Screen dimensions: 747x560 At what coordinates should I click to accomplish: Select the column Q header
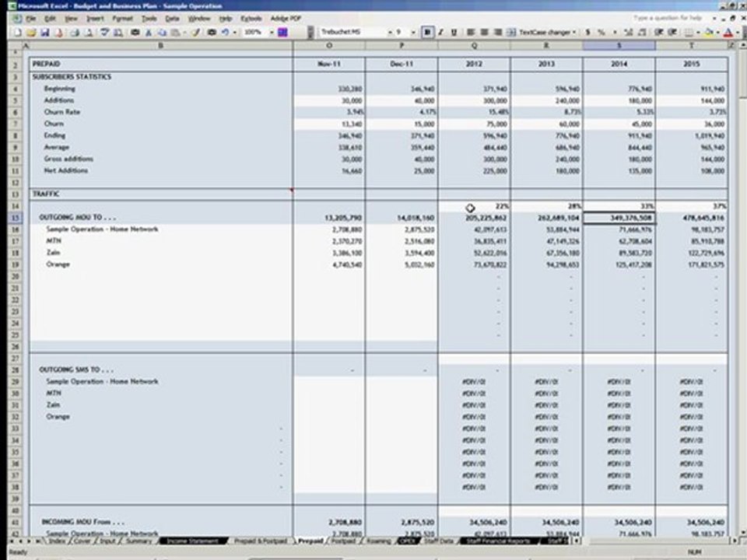[474, 45]
